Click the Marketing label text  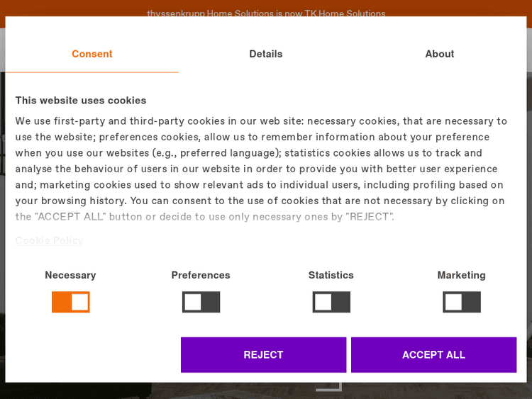click(462, 275)
